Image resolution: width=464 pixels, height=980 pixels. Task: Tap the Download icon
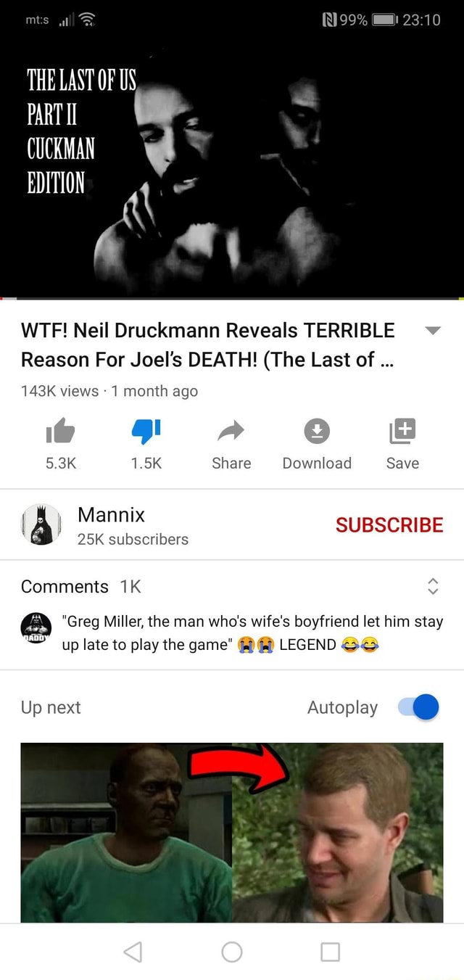pos(317,432)
